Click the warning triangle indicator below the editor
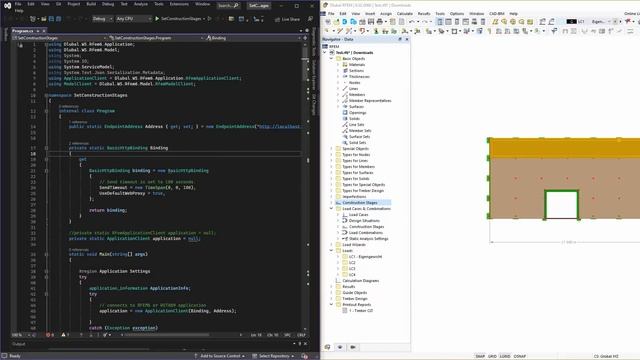The width and height of the screenshot is (640, 360). 64,335
